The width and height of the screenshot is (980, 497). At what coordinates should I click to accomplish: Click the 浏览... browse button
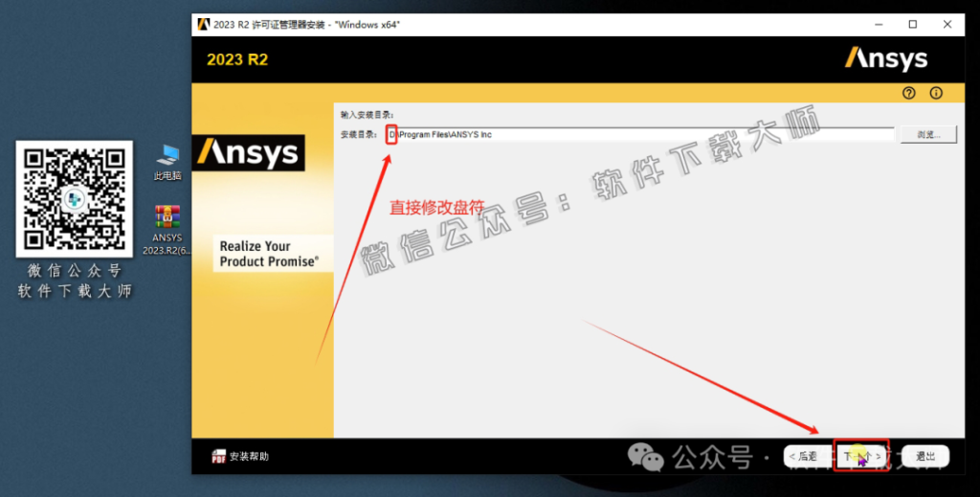click(928, 134)
